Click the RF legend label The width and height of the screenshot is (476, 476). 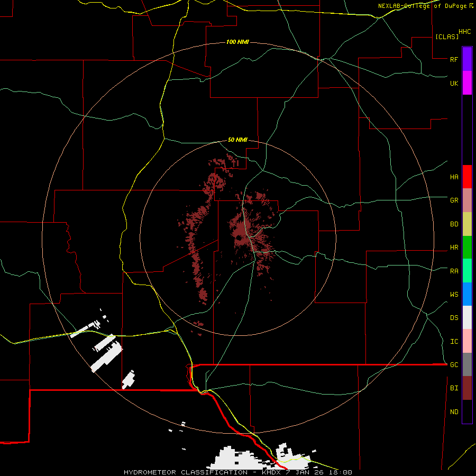pos(454,59)
